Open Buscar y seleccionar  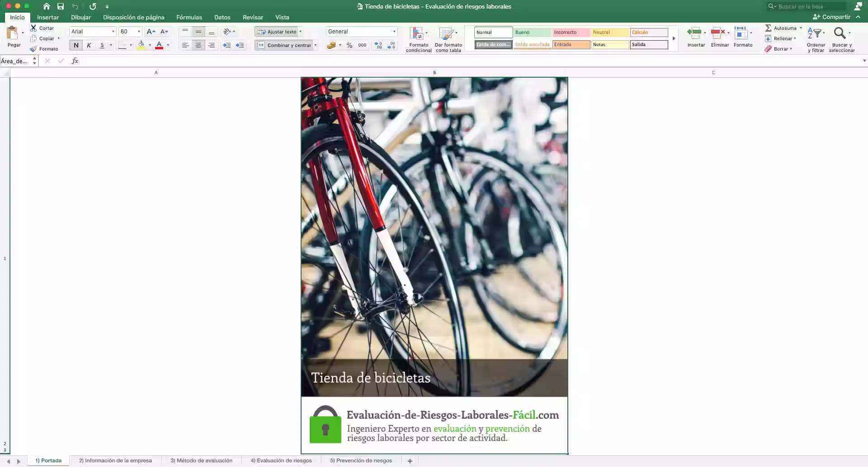[841, 38]
